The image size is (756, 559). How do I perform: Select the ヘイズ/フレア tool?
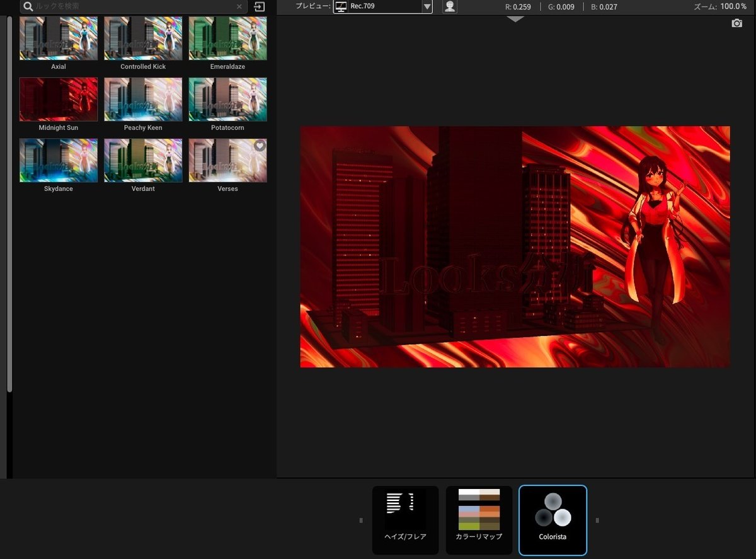coord(406,521)
